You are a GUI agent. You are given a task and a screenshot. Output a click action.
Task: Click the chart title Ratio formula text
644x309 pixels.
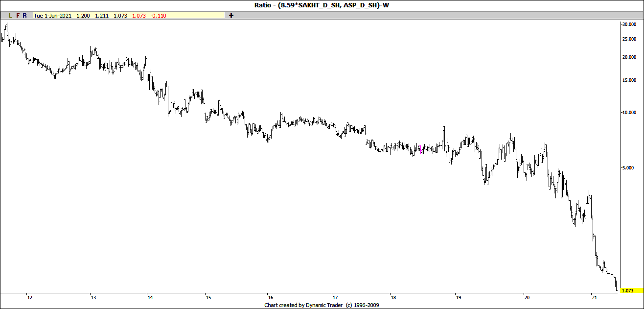pyautogui.click(x=322, y=5)
